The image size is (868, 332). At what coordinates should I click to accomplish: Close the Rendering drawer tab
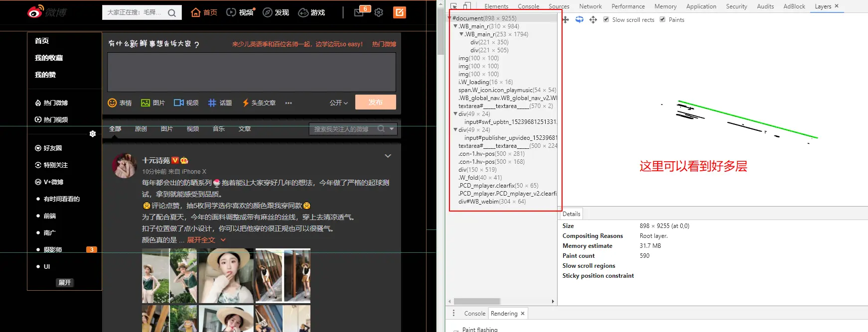[523, 313]
